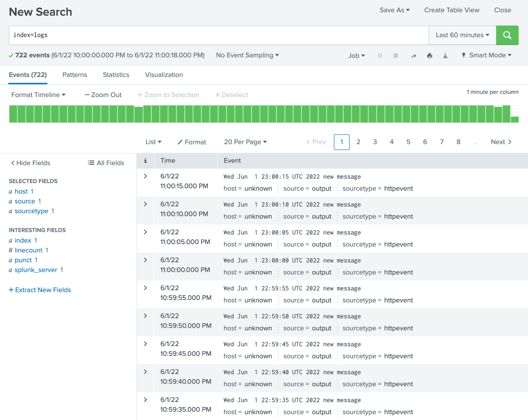
Task: Open the Patterns tab
Action: coord(75,75)
